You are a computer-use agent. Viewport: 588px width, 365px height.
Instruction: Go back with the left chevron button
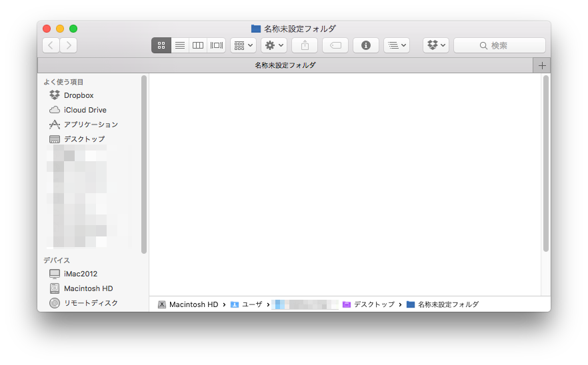click(x=51, y=45)
